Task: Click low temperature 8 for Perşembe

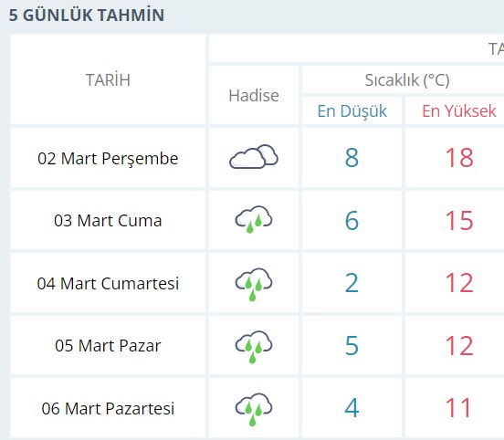Action: 352,158
